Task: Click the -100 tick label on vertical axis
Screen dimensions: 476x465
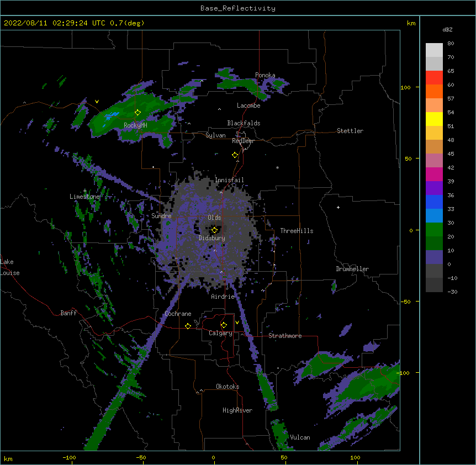Action: tap(404, 373)
